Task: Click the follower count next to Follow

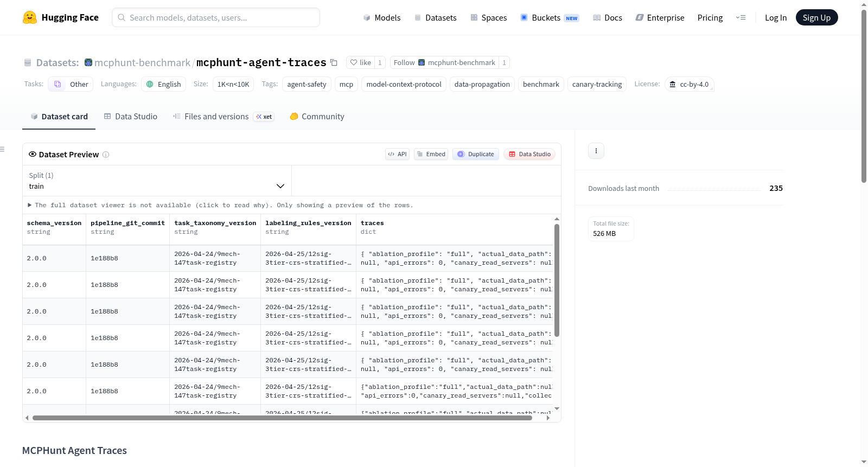Action: [504, 63]
